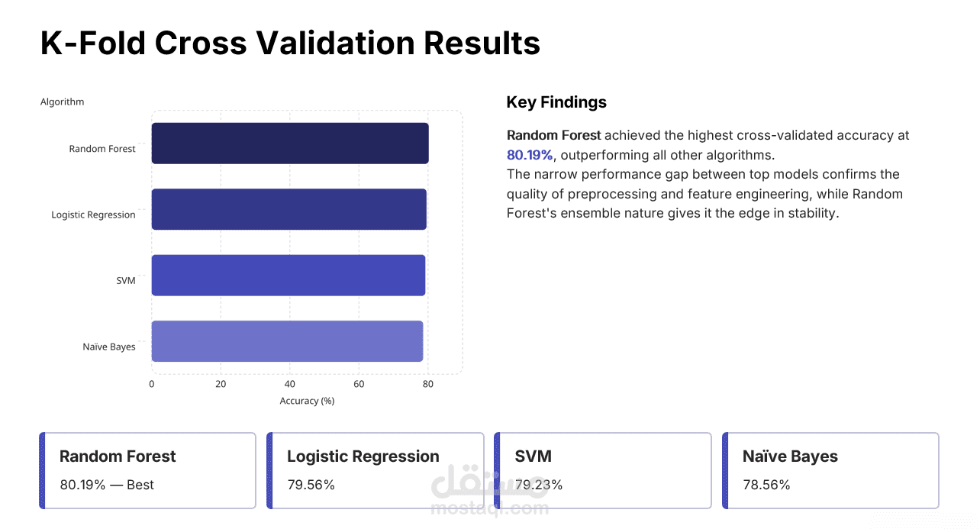This screenshot has height=529, width=980.
Task: Click the Algorithm axis label
Action: pos(62,102)
